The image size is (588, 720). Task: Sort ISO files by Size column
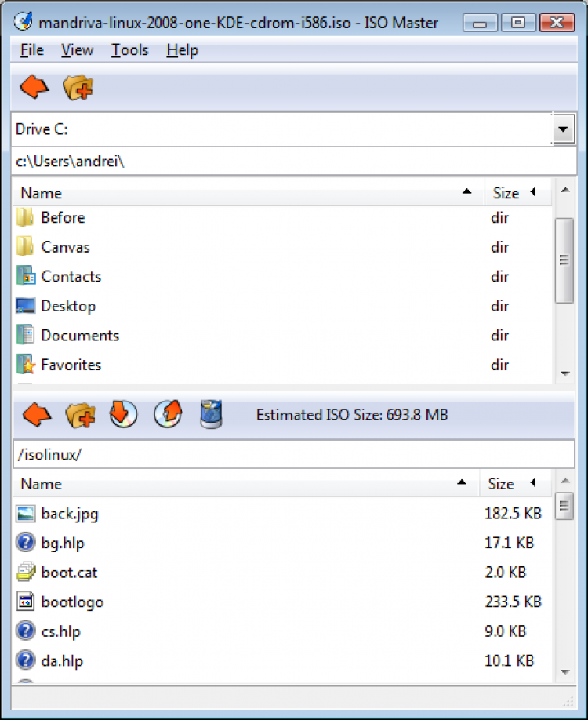tap(502, 484)
